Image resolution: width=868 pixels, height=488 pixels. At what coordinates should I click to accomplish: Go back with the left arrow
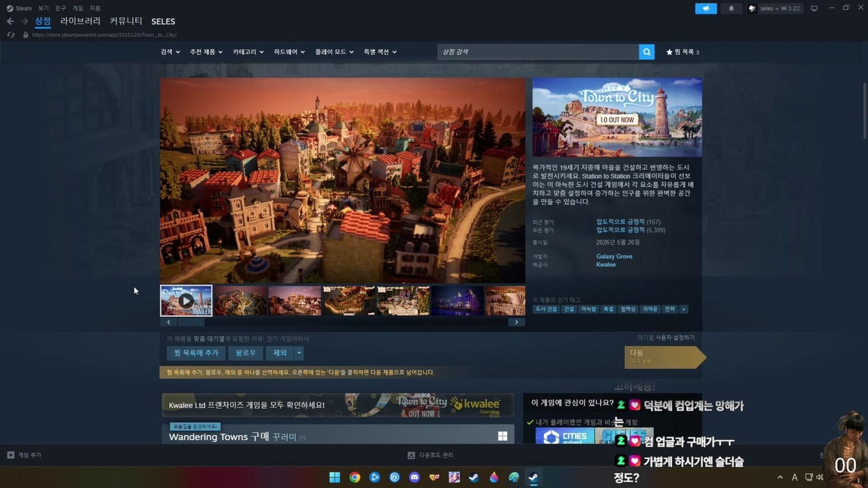tap(10, 21)
